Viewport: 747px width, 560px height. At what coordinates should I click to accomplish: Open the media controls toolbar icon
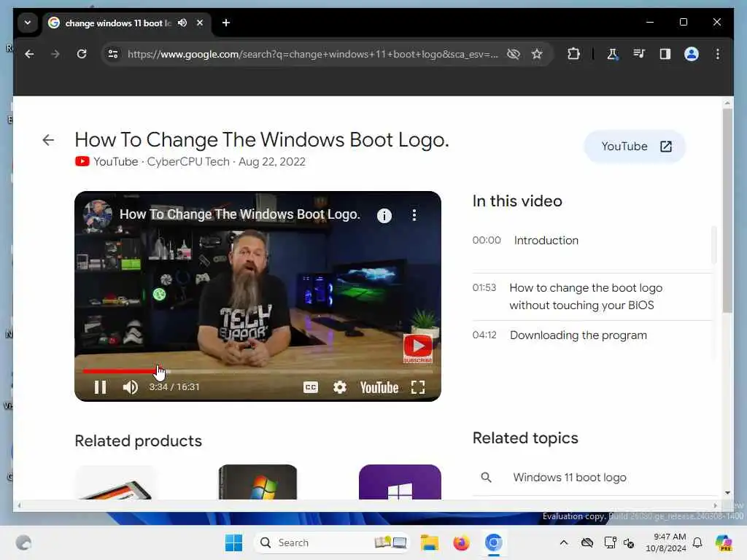click(x=639, y=54)
